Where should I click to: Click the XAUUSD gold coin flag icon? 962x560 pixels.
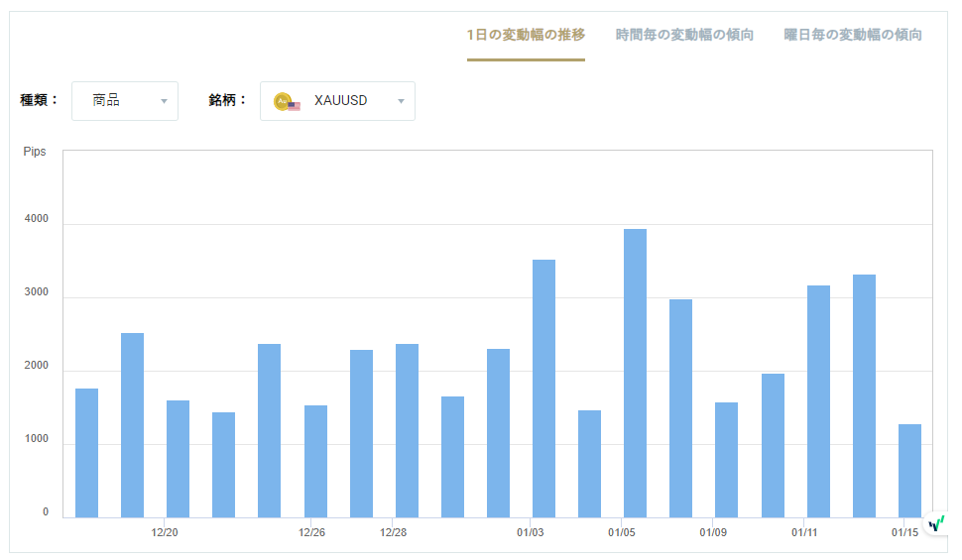coord(287,102)
